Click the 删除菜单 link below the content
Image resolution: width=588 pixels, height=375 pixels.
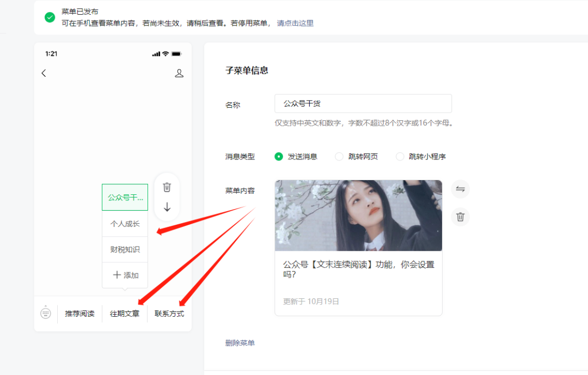click(x=240, y=342)
